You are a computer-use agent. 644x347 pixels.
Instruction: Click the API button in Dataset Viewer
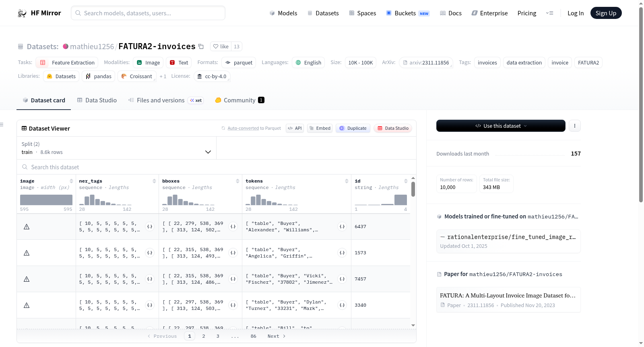click(x=295, y=128)
